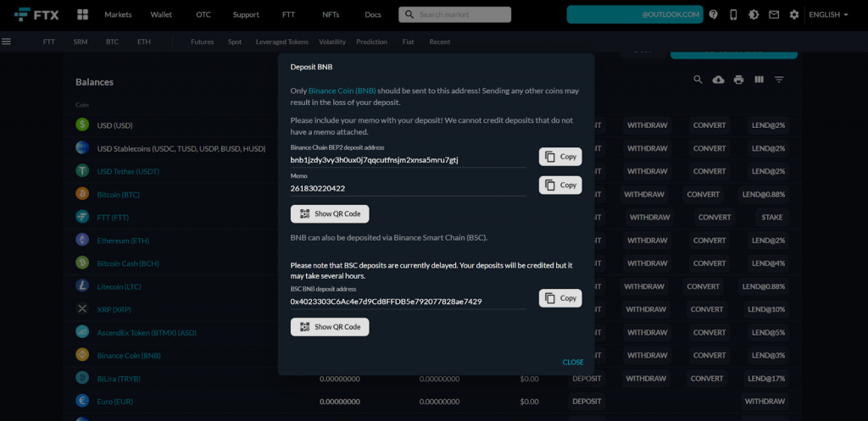The height and width of the screenshot is (421, 868).
Task: Open the hamburger side menu
Action: coord(7,42)
